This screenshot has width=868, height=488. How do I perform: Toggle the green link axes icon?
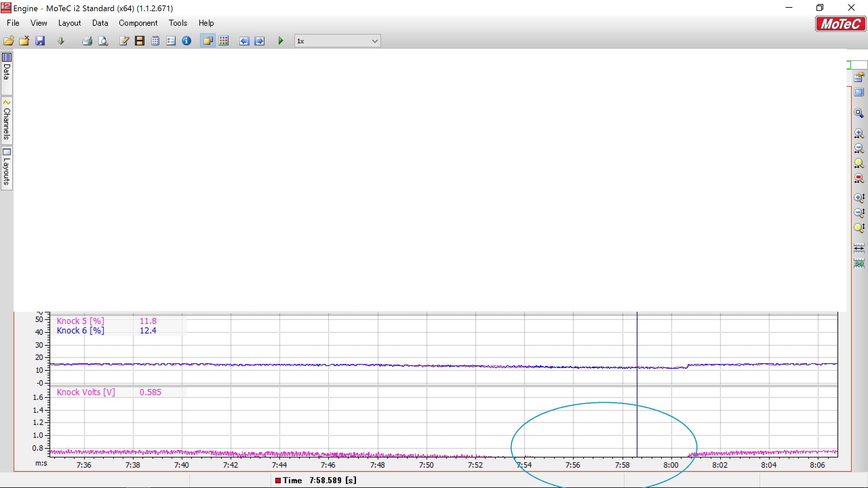coord(859,263)
